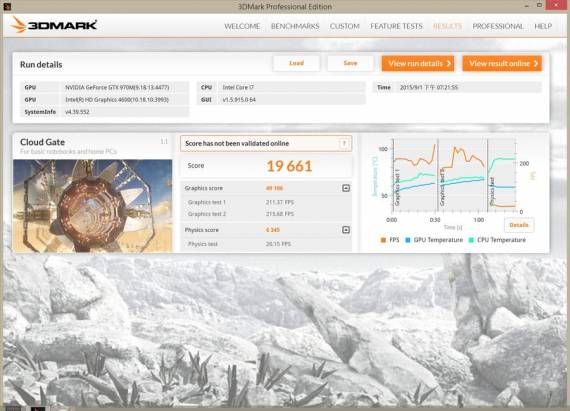Click the Cloud Gate heading

coord(43,142)
